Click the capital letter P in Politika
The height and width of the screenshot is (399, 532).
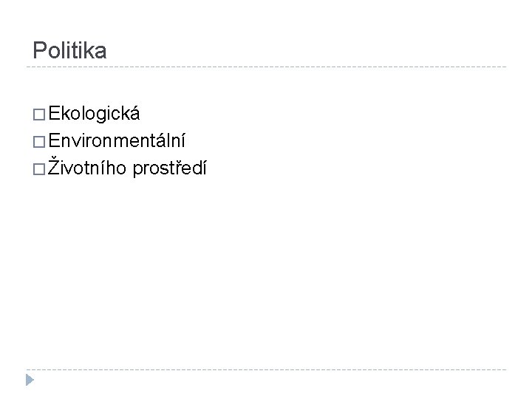[39, 50]
